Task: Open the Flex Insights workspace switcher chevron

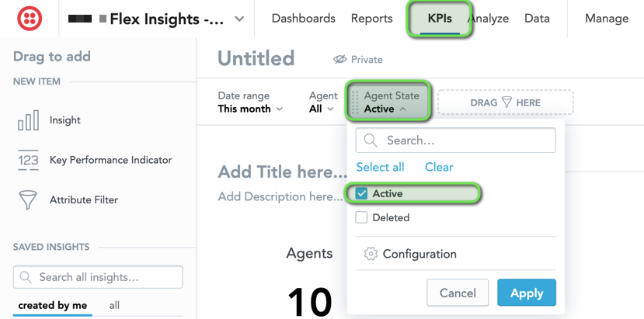Action: tap(239, 19)
